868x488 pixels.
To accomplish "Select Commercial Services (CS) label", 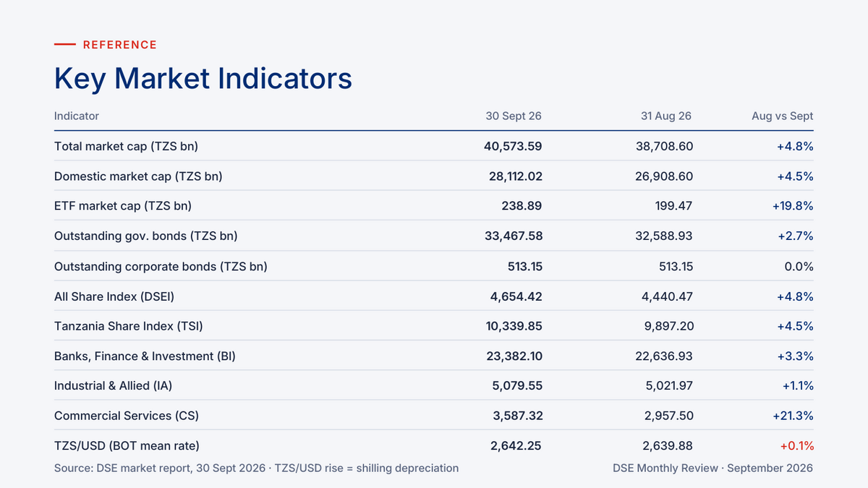I will (127, 416).
